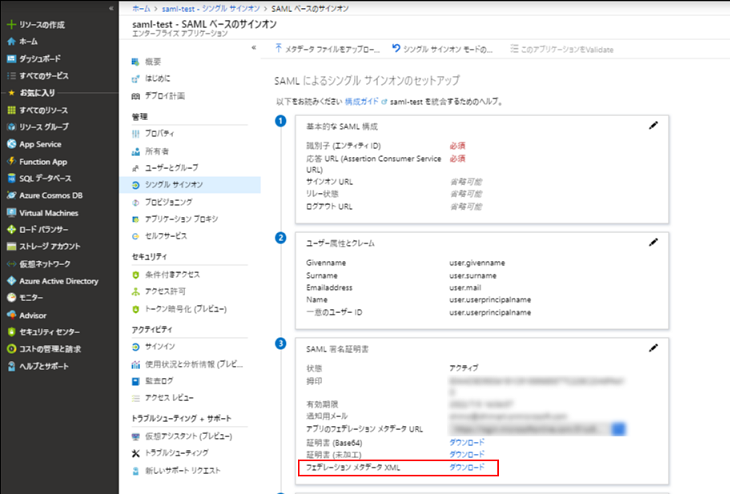Open the ヘルプとサポート icon

(11, 366)
